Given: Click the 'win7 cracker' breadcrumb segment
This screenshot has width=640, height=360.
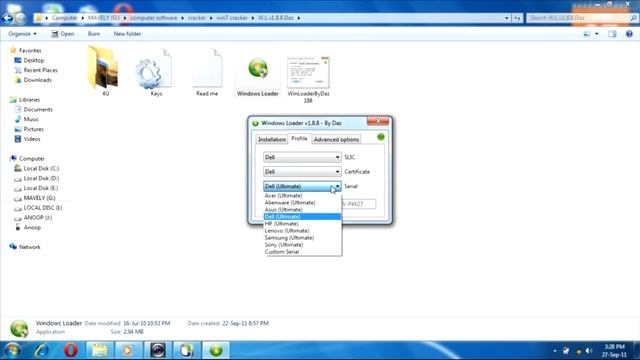Looking at the screenshot, I should pos(232,18).
